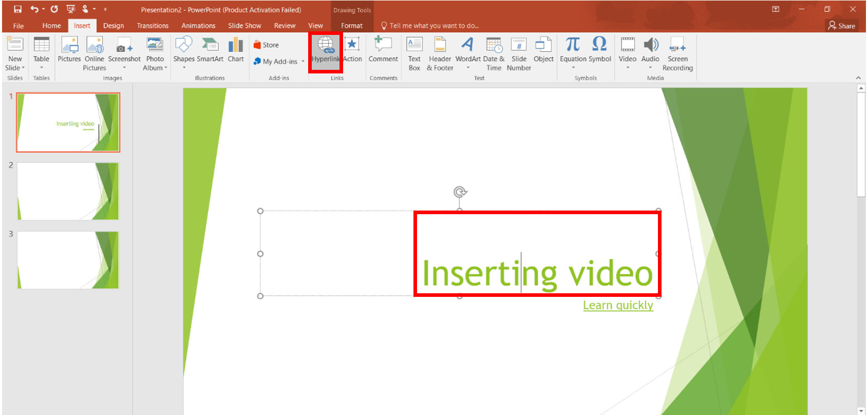
Task: Insert an Object
Action: coord(543,50)
